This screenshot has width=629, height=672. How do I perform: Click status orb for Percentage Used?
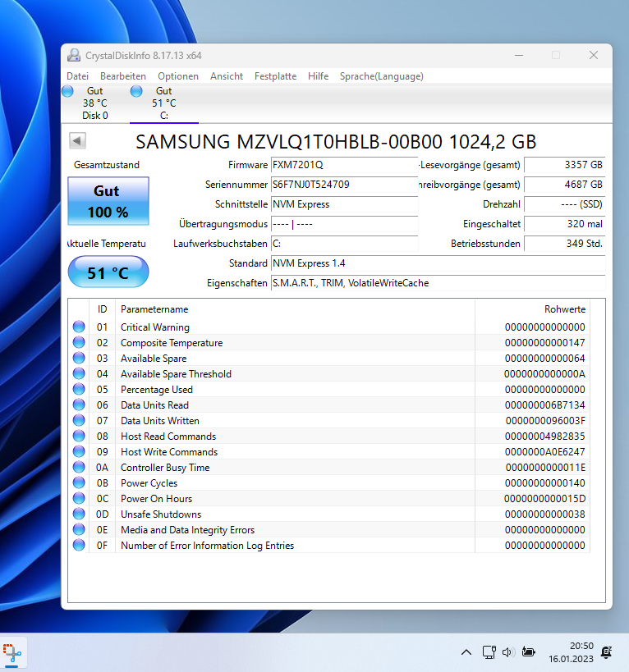79,389
